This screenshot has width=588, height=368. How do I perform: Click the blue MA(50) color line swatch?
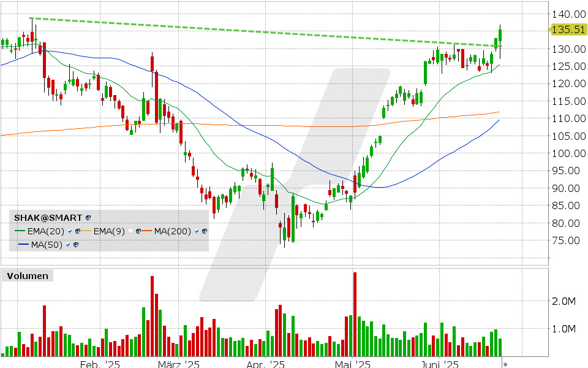[23, 245]
